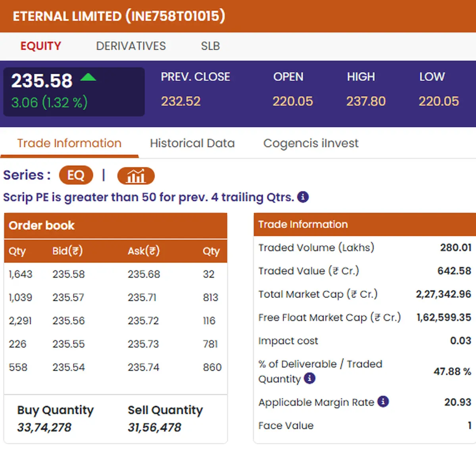Click the ETERNAL LIMITED (INE758T01015) title
Image resolution: width=476 pixels, height=449 pixels.
point(119,16)
